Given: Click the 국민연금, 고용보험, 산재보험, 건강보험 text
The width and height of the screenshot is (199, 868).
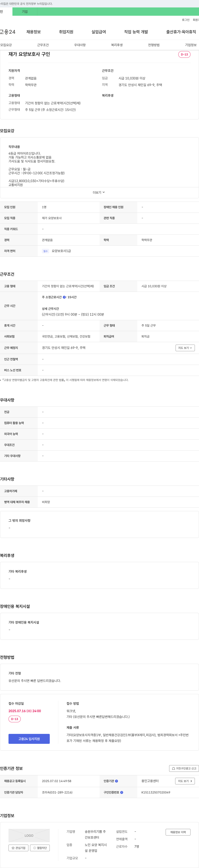Looking at the screenshot, I should pos(66,337).
